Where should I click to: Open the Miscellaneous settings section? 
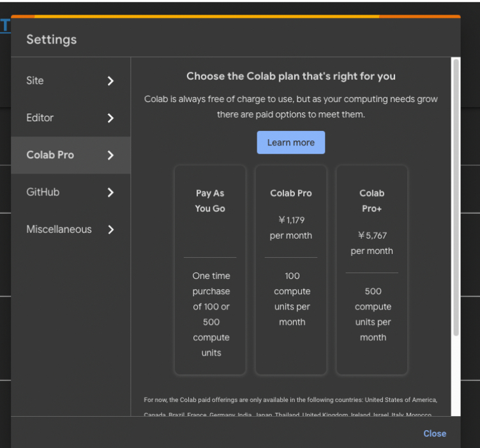tap(70, 229)
